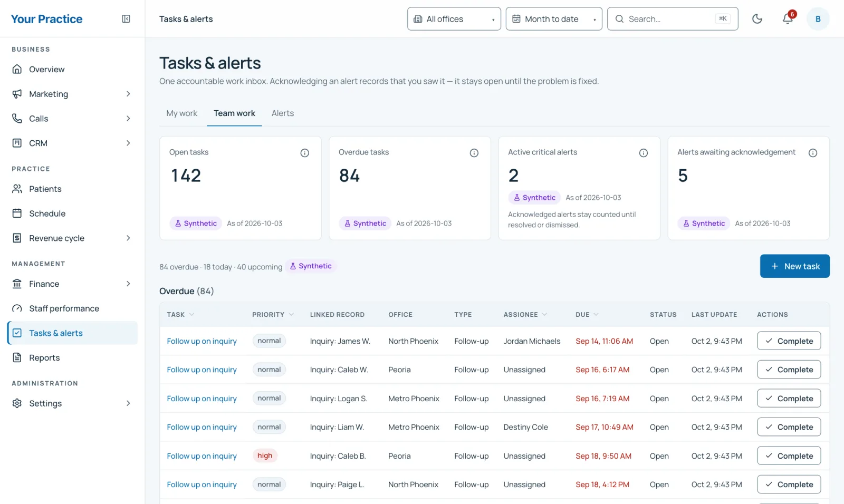Open the All offices dropdown
844x504 pixels.
point(454,19)
